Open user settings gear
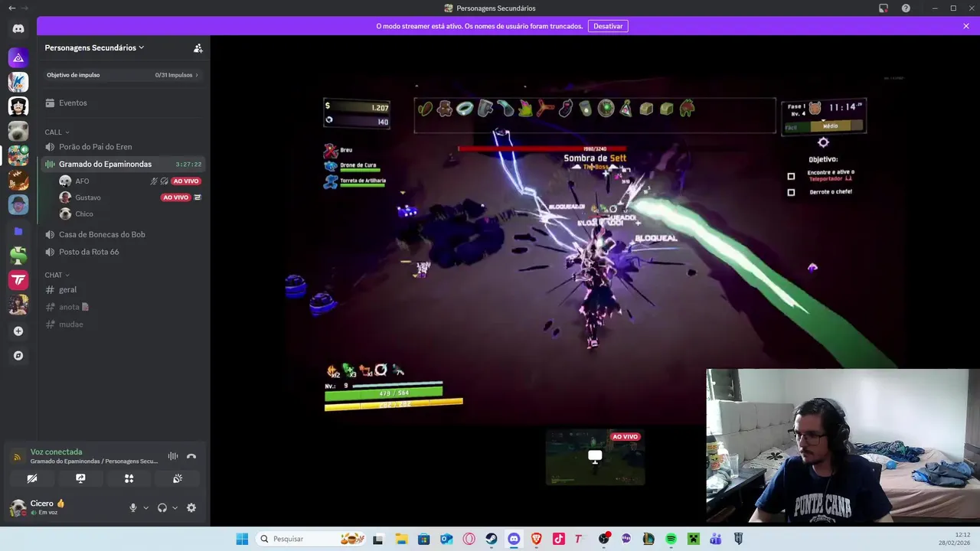This screenshot has height=551, width=980. coord(191,507)
